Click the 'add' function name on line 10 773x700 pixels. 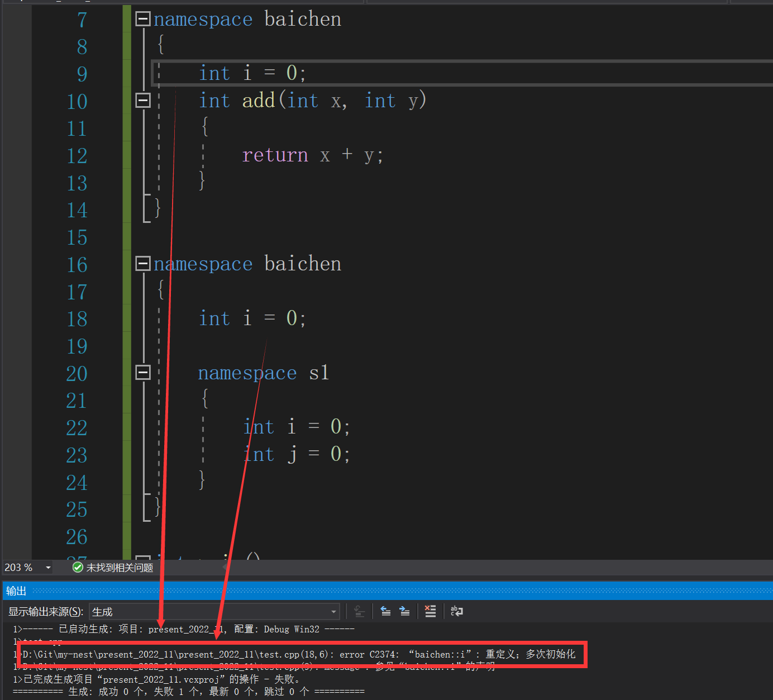tap(259, 101)
